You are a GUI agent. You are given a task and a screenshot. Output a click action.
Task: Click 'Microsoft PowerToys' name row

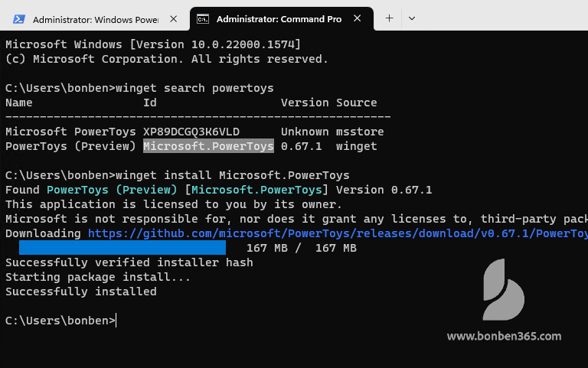pyautogui.click(x=70, y=132)
